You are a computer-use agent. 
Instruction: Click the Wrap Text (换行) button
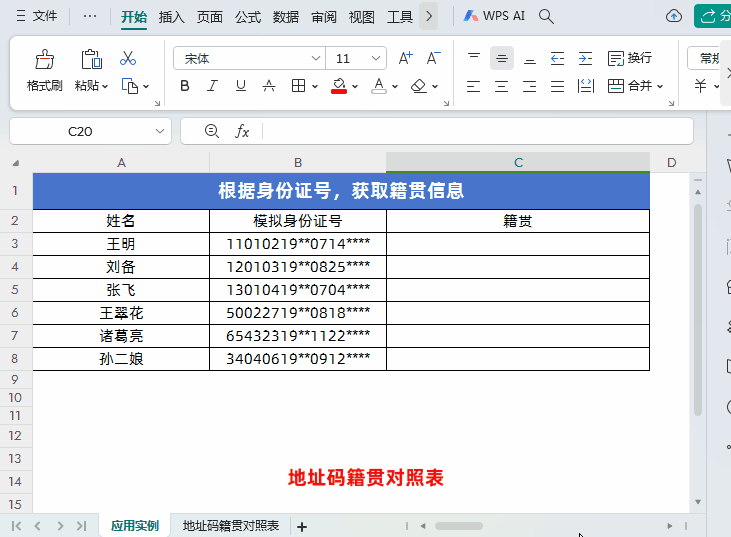pyautogui.click(x=629, y=58)
